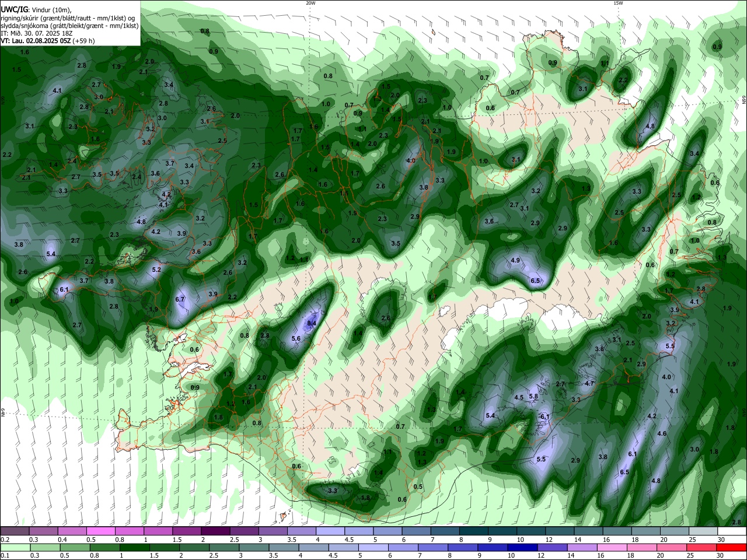This screenshot has height=560, width=747.
Task: Click the 4.9 precipitation value on map
Action: [x=515, y=260]
